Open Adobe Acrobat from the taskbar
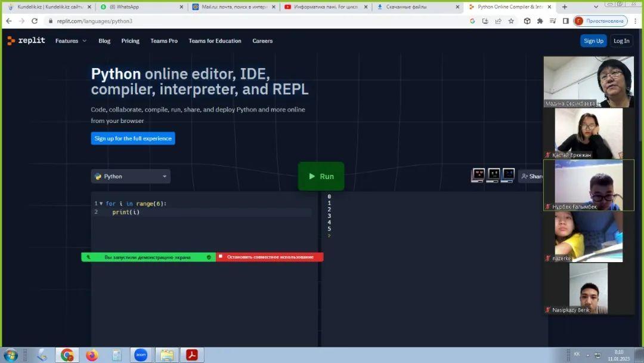Screen dimensions: 644x363 (192, 355)
